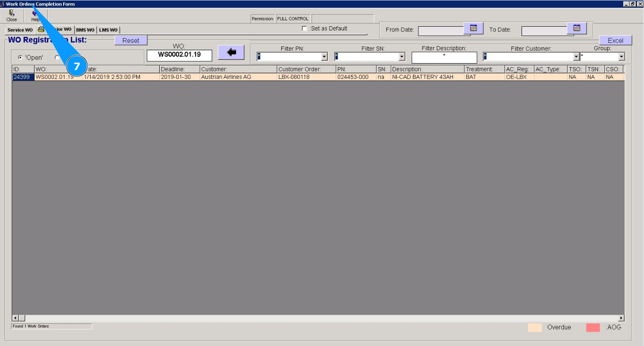This screenshot has height=346, width=644.
Task: Click the BAT treatment cell
Action: point(485,77)
